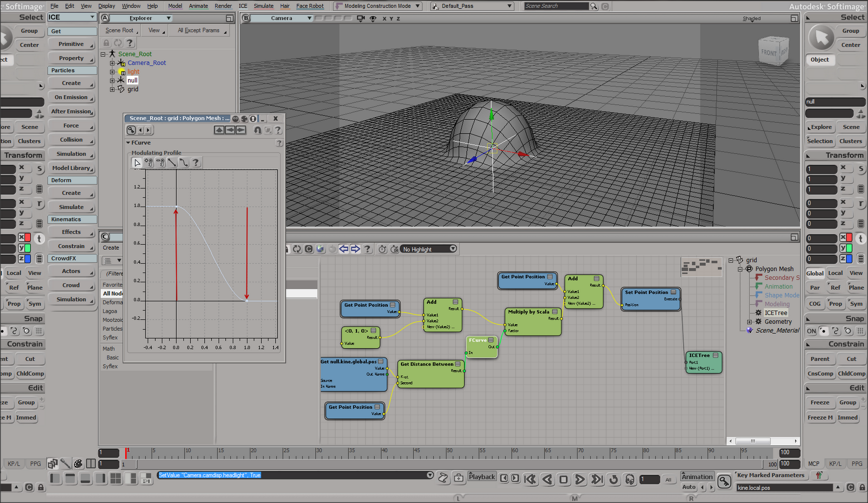Open the Modeling Construction Mode dropdown

(378, 6)
